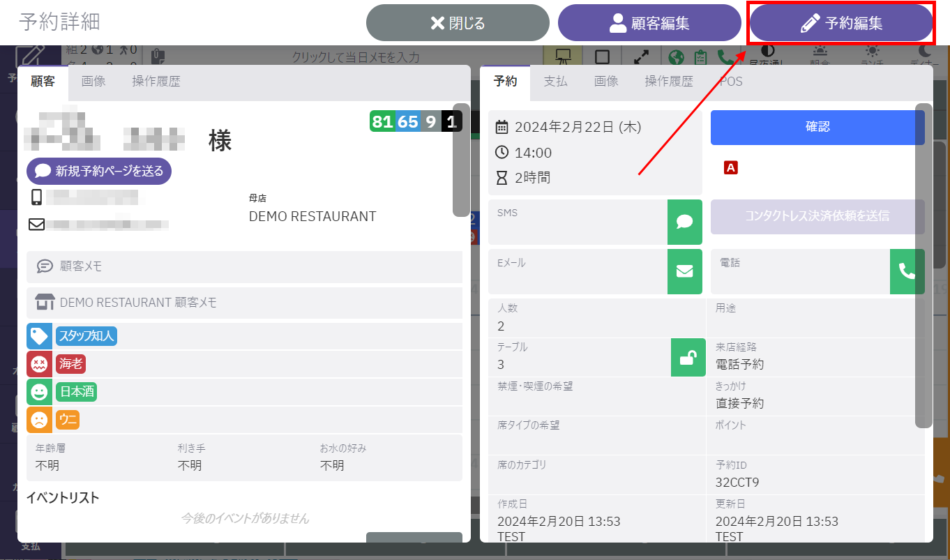Click the green smiley likes icon
This screenshot has height=560, width=950.
point(39,392)
